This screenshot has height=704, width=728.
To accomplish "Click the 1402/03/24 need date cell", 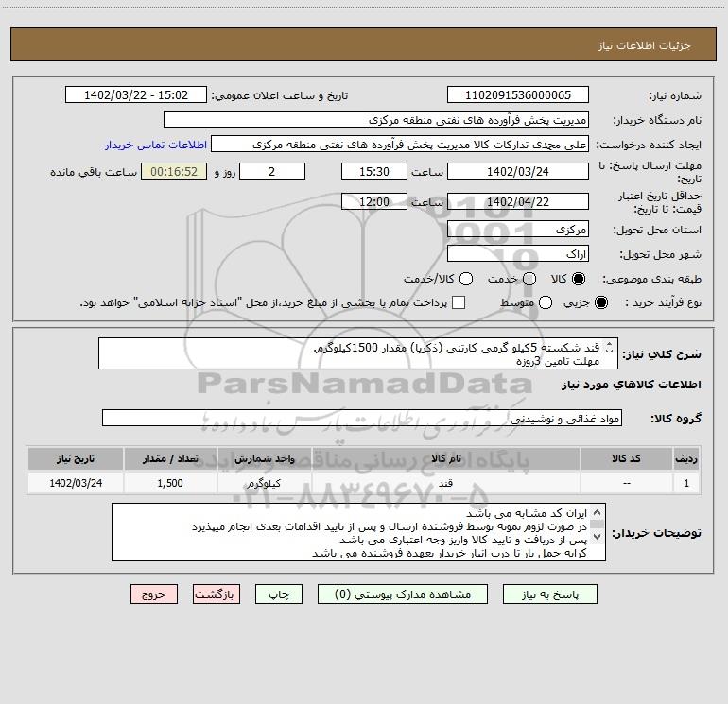I will coord(76,483).
